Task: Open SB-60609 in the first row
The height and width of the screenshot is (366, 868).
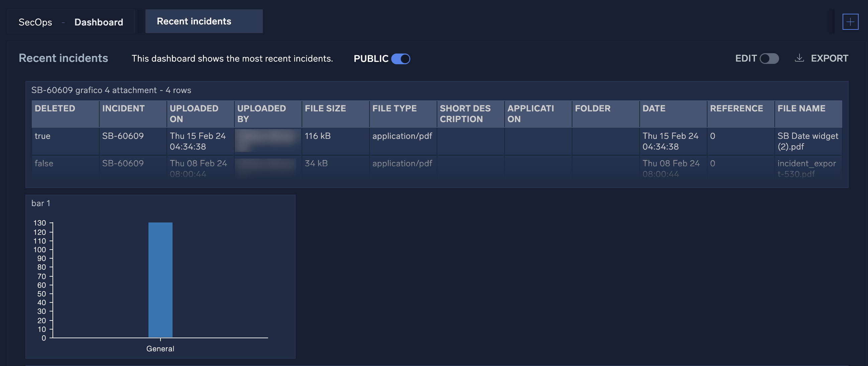Action: pos(123,136)
